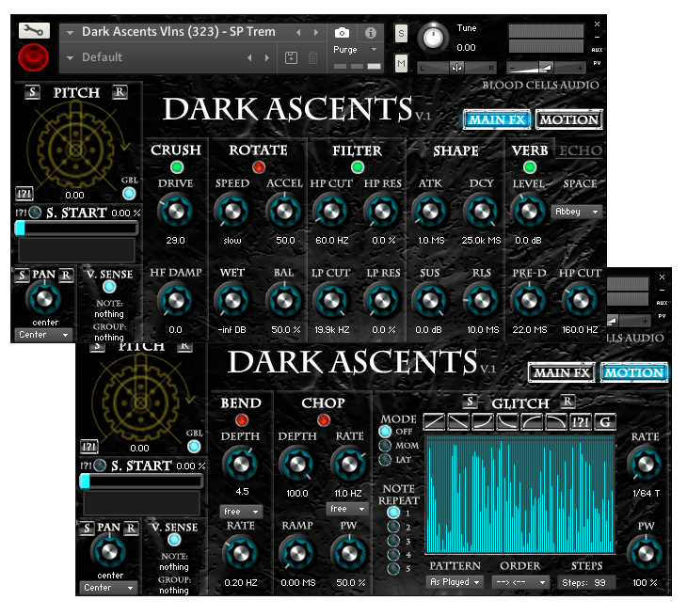Switch to the ECHO tab next to VERB

pyautogui.click(x=581, y=150)
